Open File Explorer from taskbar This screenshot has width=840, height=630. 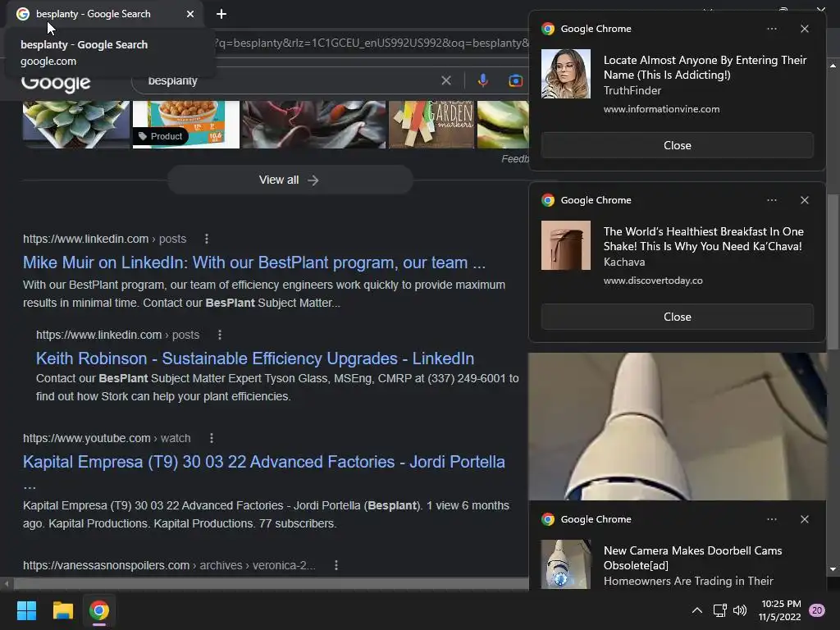coord(62,610)
